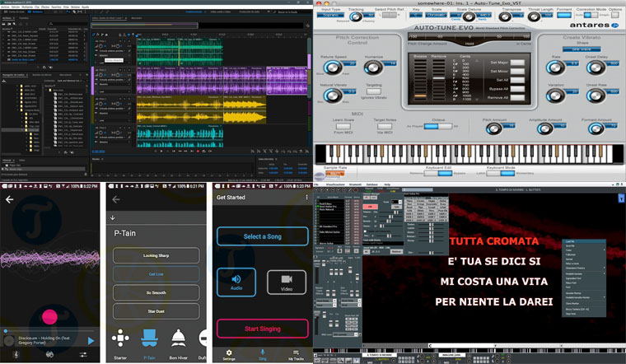Open the input dropdown on the purple Audition track
The height and width of the screenshot is (364, 626).
pyautogui.click(x=114, y=80)
